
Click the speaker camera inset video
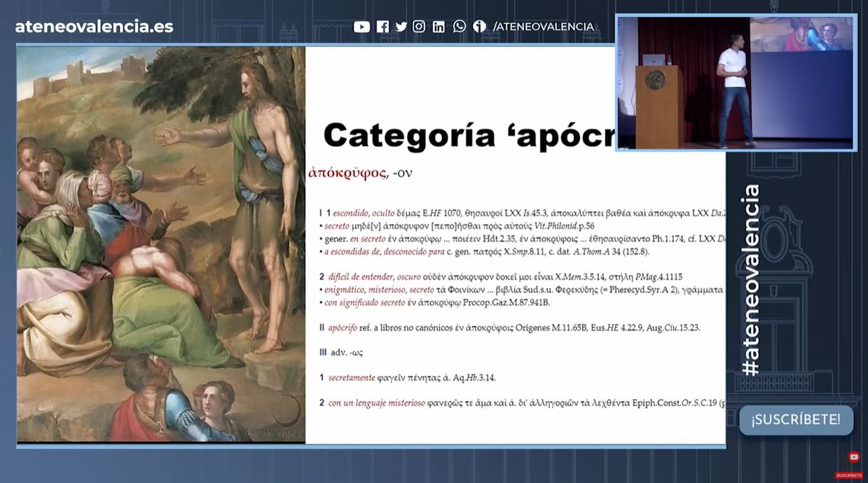[736, 83]
